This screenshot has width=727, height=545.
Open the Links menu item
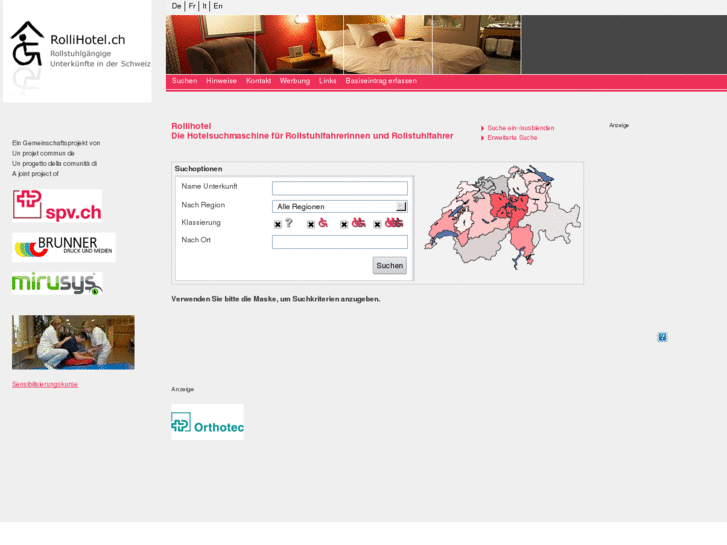327,81
